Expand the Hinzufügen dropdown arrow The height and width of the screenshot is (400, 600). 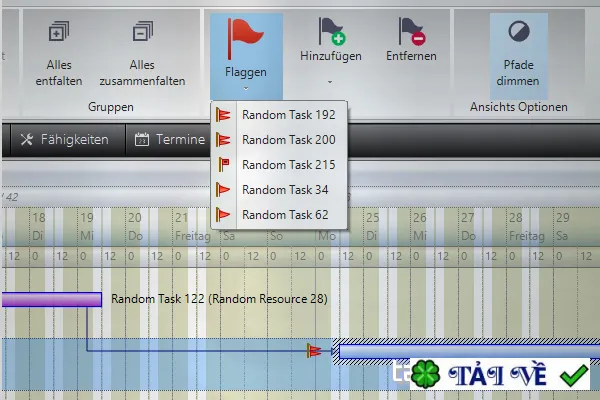pyautogui.click(x=330, y=82)
